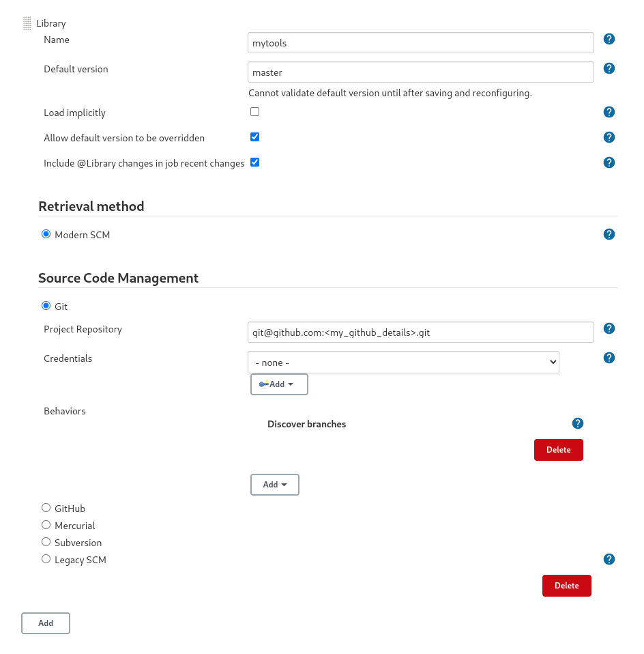This screenshot has width=644, height=654.
Task: Open help for the Name field
Action: pyautogui.click(x=609, y=39)
